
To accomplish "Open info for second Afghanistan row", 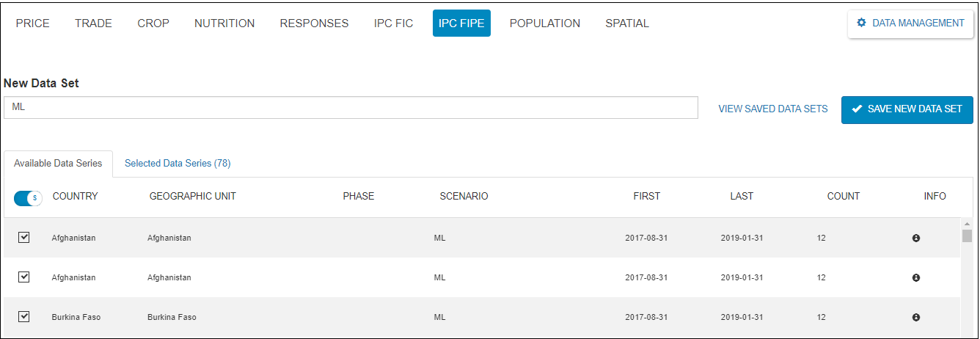I will [x=915, y=278].
